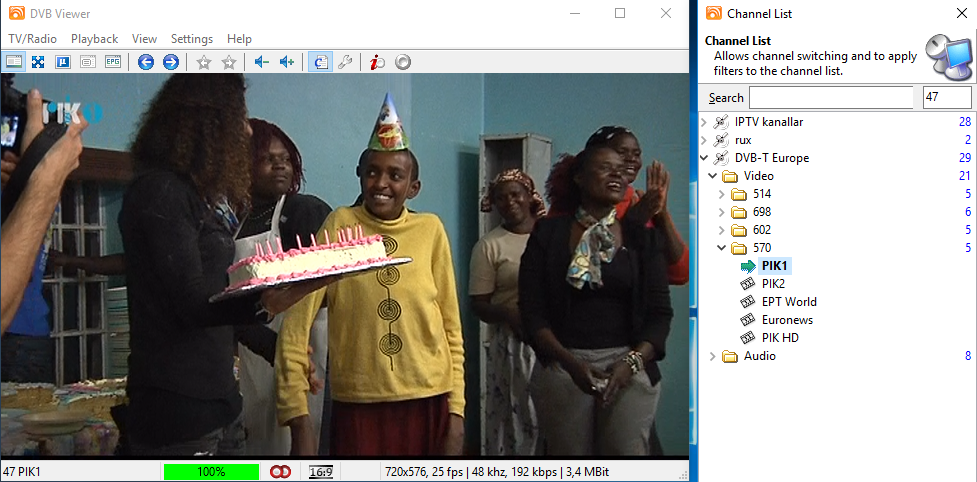Open the Playback menu
Viewport: 977px width, 482px height.
point(94,39)
